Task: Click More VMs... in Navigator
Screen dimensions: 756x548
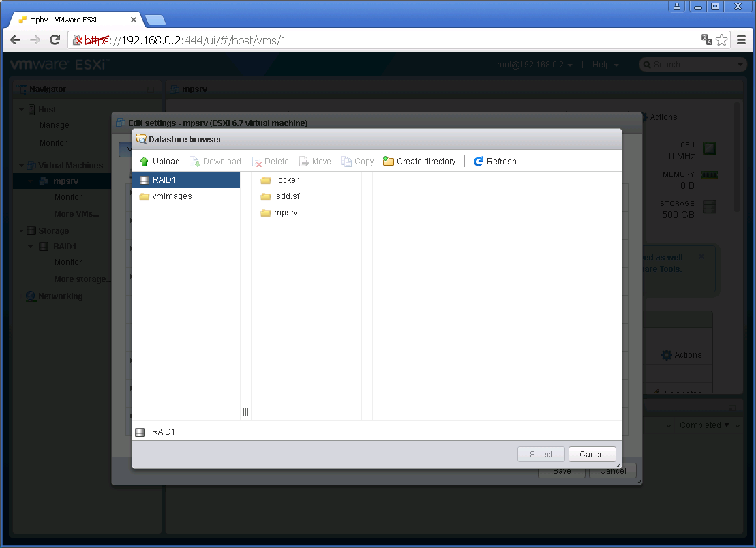Action: pos(76,213)
